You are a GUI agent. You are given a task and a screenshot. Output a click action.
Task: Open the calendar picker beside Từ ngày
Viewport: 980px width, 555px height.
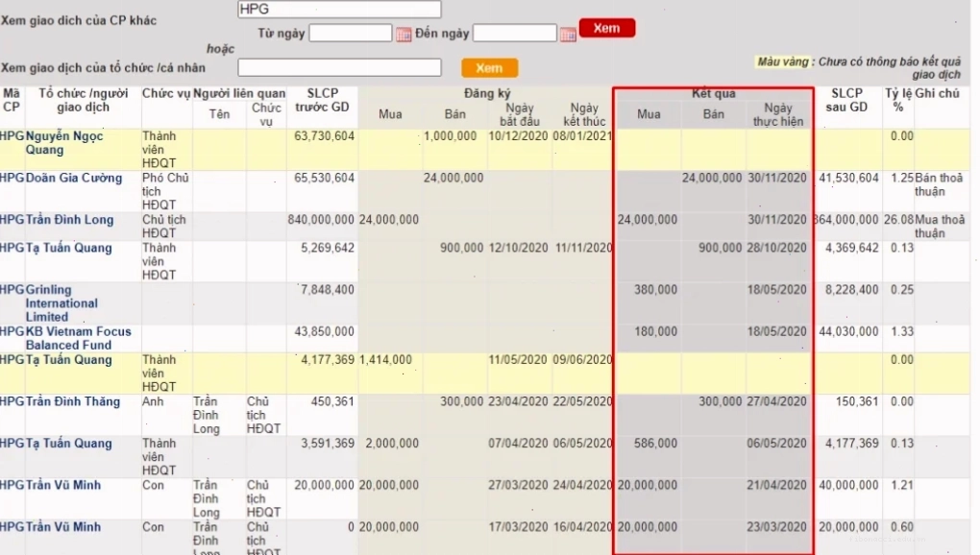pyautogui.click(x=404, y=35)
